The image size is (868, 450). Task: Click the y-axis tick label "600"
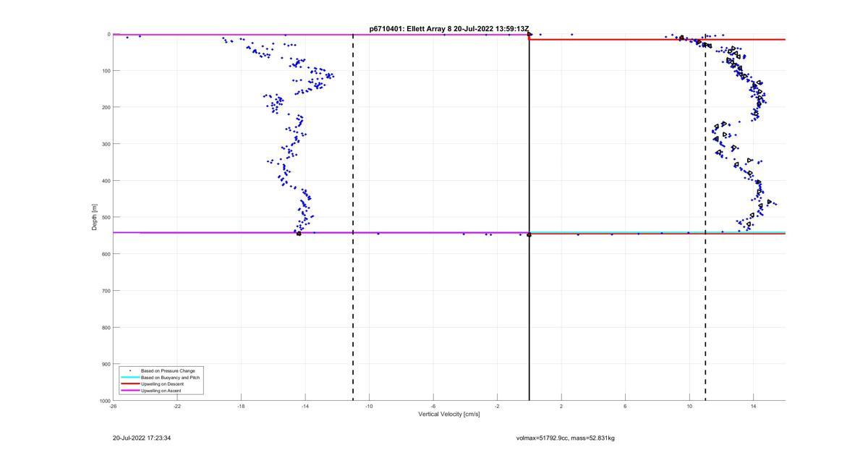[106, 254]
